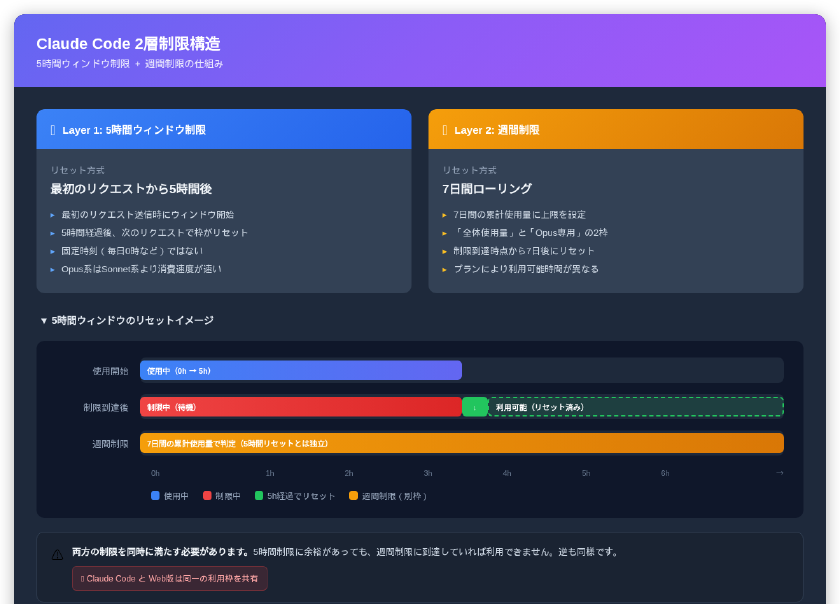The width and height of the screenshot is (840, 604).
Task: Expand the リセット方式 section under Layer 2
Action: 466,169
